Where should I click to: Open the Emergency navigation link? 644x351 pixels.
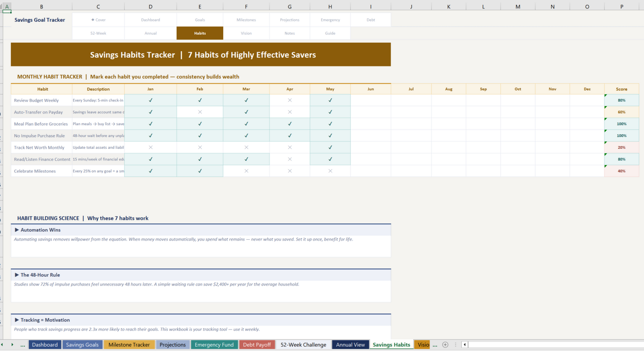pyautogui.click(x=330, y=20)
